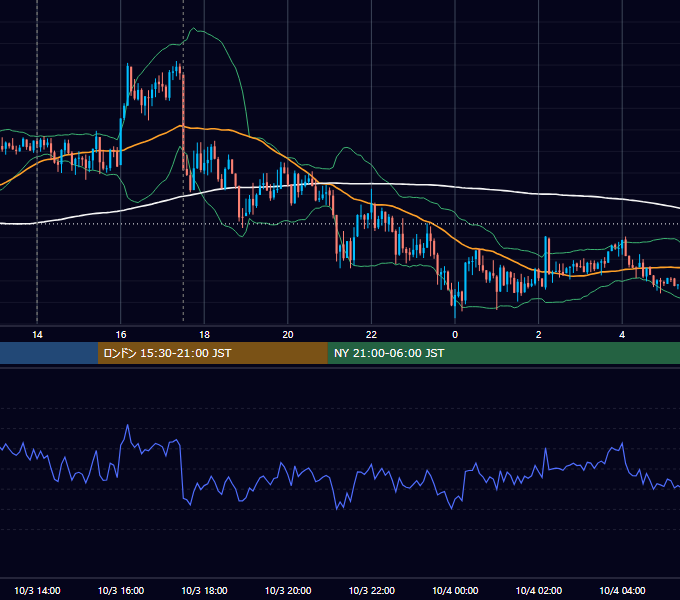Viewport: 680px width, 600px height.
Task: Click the 10/3 22:00 time axis label
Action: point(372,590)
